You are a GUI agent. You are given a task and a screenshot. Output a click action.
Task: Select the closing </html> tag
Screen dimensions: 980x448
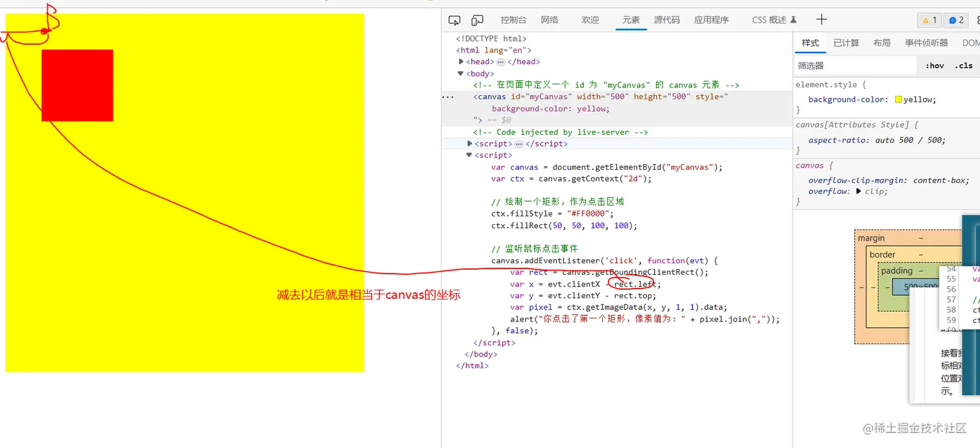pos(472,366)
